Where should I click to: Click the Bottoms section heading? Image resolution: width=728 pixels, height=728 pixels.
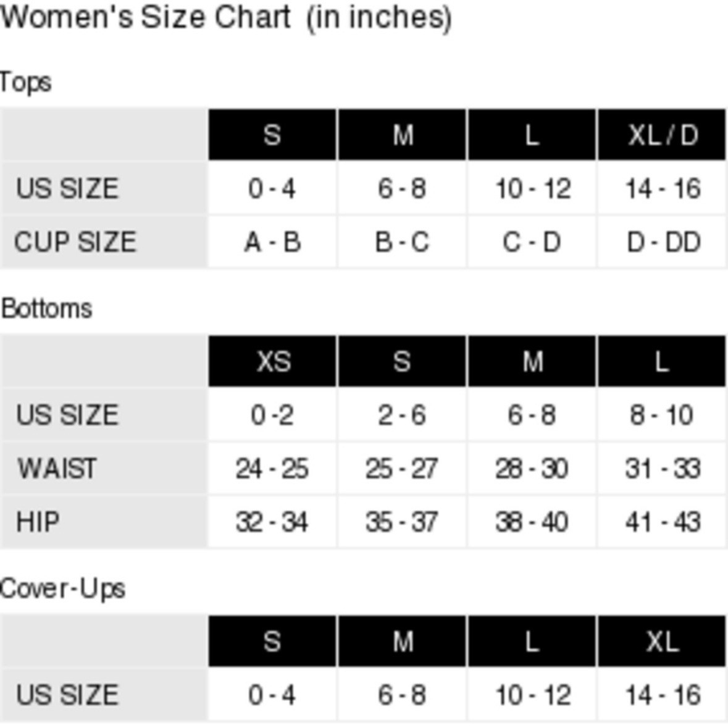(46, 309)
